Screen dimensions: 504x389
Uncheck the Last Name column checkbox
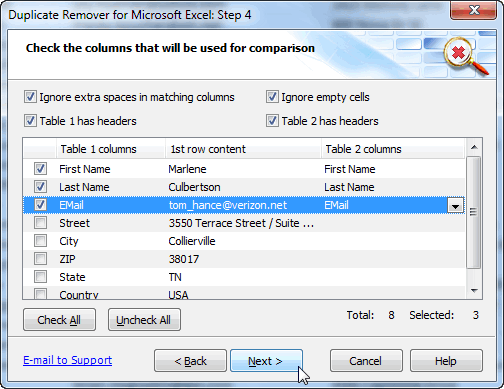click(x=40, y=187)
